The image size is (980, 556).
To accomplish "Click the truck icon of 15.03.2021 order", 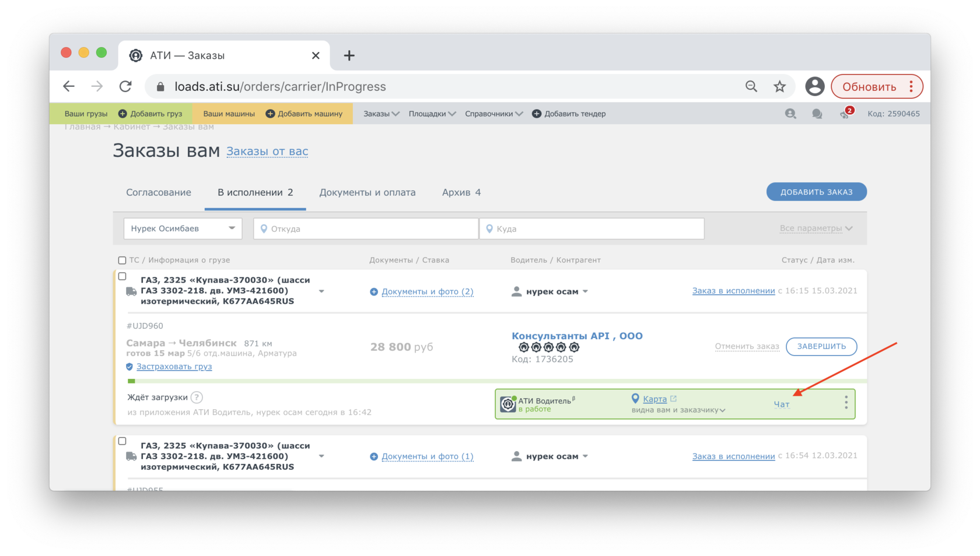I will (131, 291).
